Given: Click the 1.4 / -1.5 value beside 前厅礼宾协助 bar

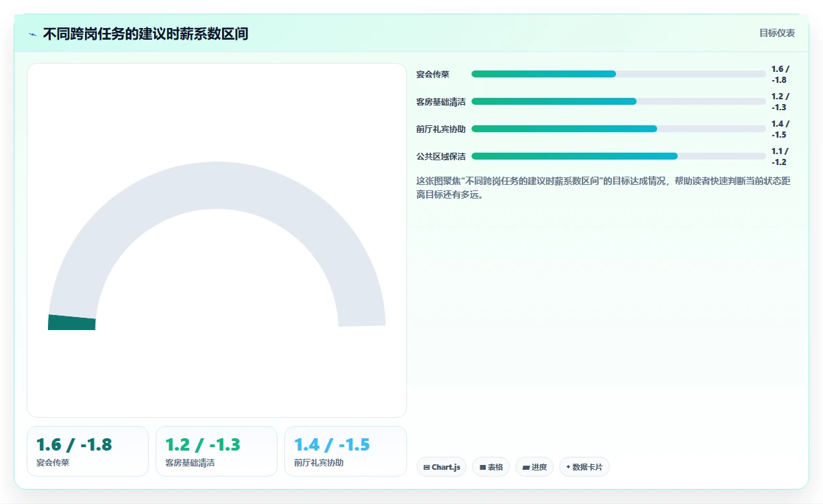Looking at the screenshot, I should (781, 129).
